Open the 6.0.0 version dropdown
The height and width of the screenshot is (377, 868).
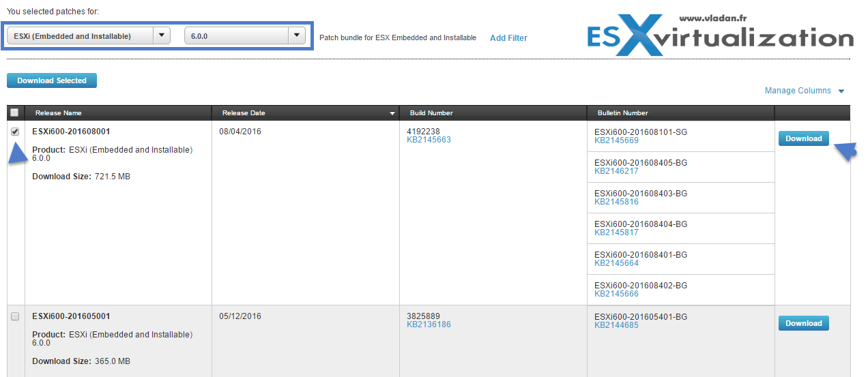coord(245,36)
